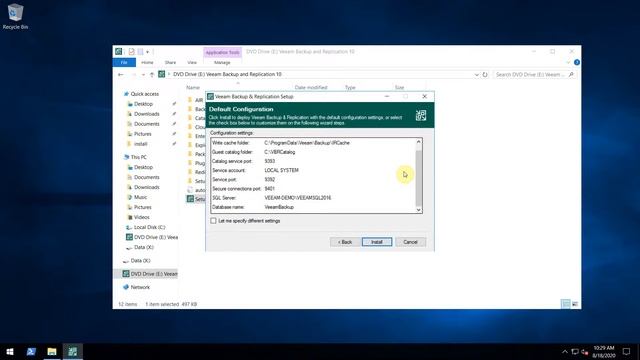Open File Explorer from the taskbar
The image size is (640, 360).
[x=52, y=351]
